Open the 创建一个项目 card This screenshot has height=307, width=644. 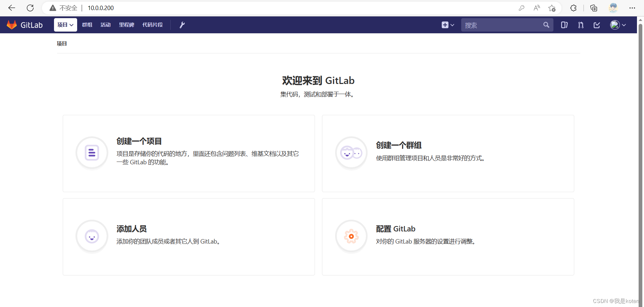[x=189, y=153]
